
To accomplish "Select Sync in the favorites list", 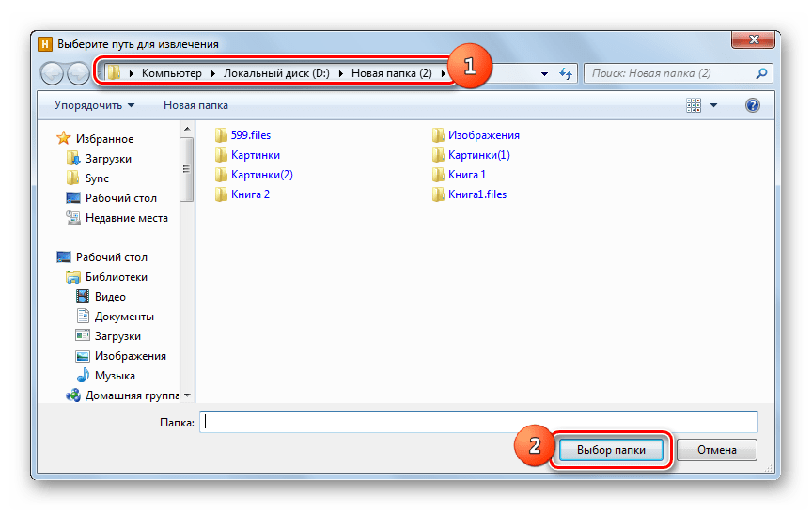I will coord(97,178).
